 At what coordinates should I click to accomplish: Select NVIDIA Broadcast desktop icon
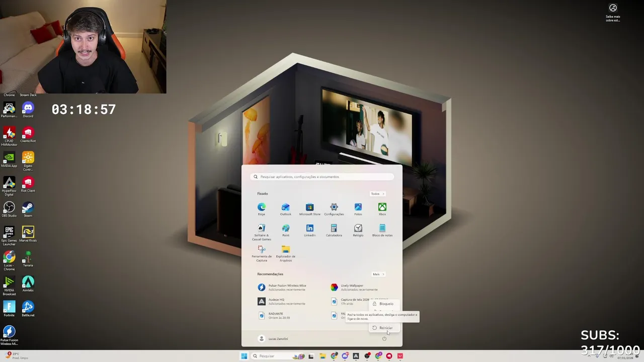pos(9,286)
